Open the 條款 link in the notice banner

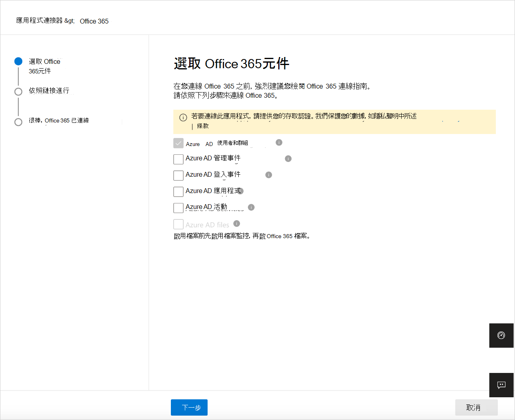[203, 126]
